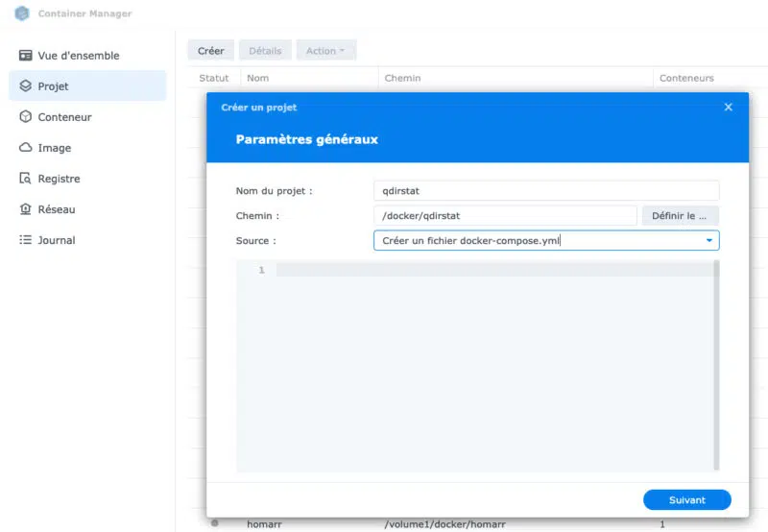Click the Définir le ... button
The height and width of the screenshot is (532, 768).
click(x=680, y=215)
